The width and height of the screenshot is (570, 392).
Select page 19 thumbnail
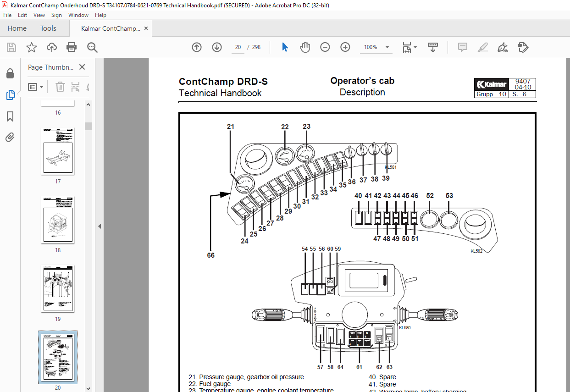(x=58, y=288)
